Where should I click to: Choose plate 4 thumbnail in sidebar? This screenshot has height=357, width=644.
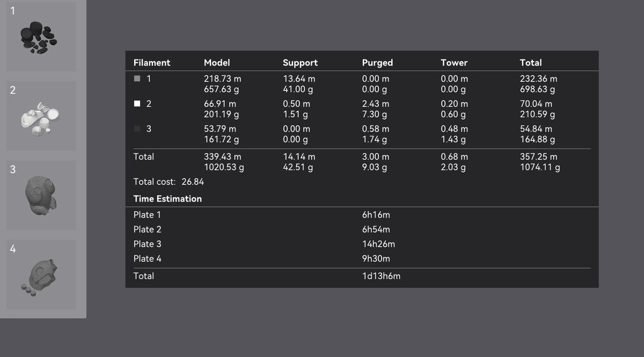[41, 274]
